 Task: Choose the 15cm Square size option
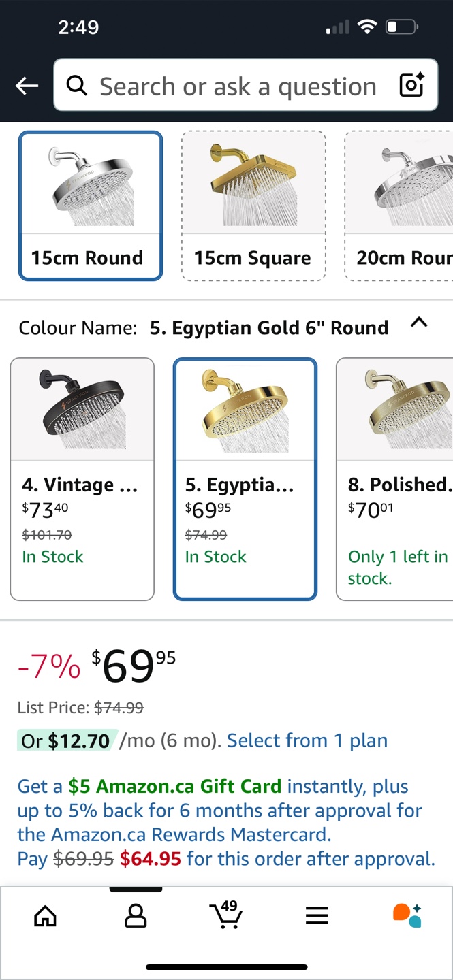click(x=253, y=206)
